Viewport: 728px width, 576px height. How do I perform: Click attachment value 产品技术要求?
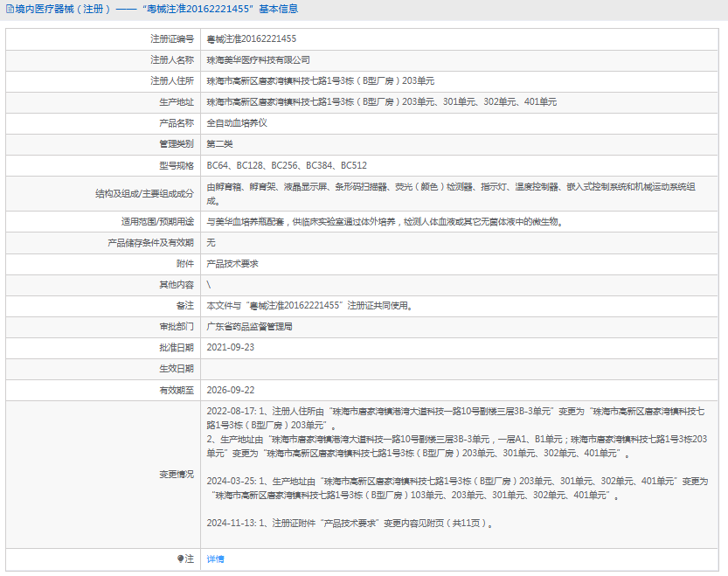[x=232, y=264]
